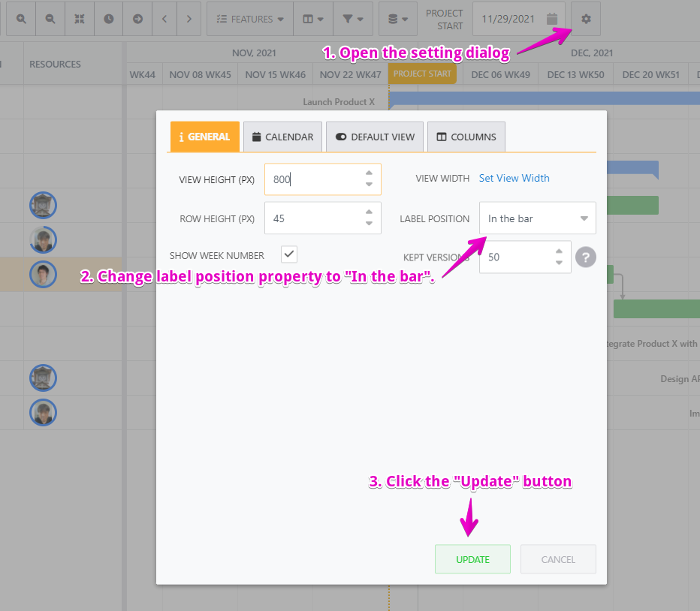Switch to the Columns tab
700x611 pixels.
pos(466,137)
